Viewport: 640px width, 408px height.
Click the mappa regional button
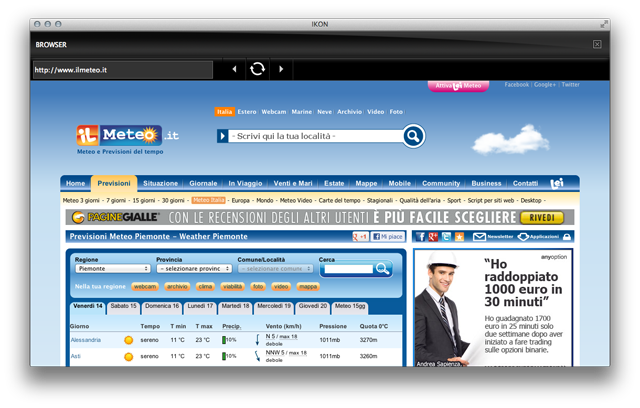[x=308, y=286]
